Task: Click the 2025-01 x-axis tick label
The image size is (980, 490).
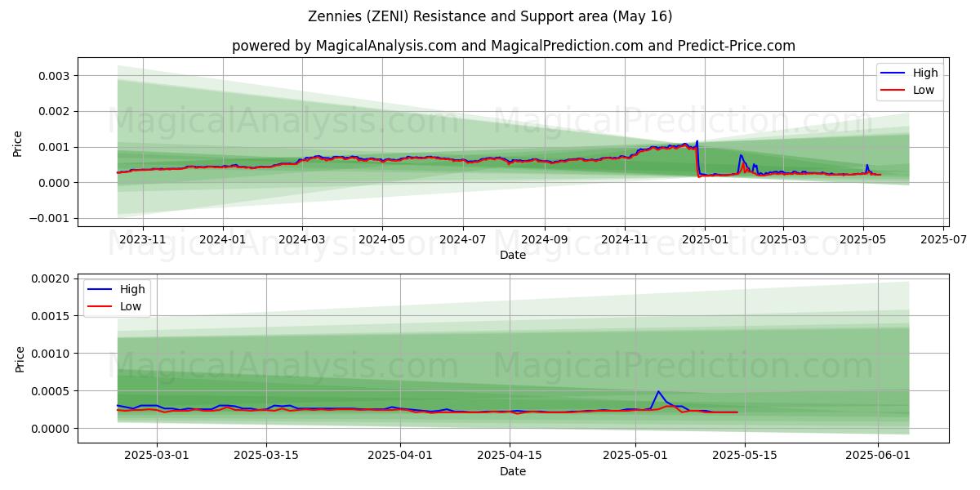Action: (704, 240)
